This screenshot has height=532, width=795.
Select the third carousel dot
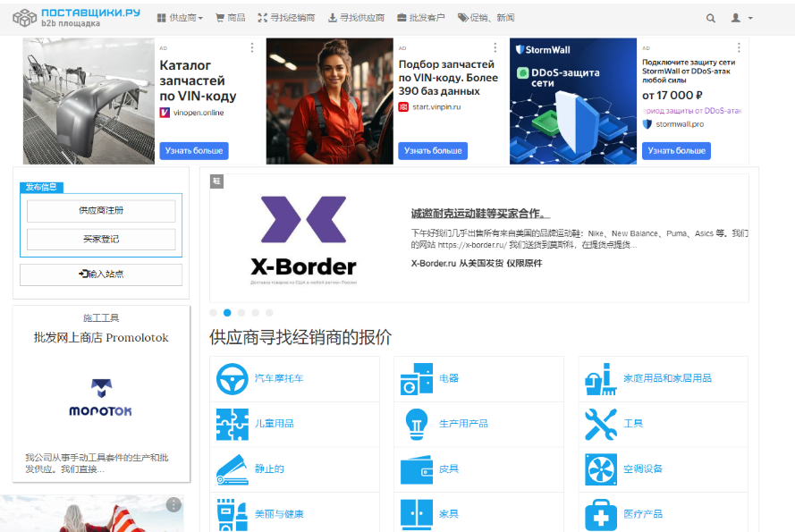241,313
